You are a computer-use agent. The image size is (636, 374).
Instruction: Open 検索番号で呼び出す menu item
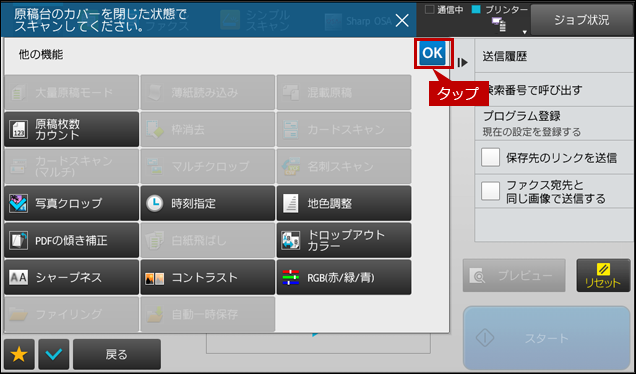coord(554,90)
